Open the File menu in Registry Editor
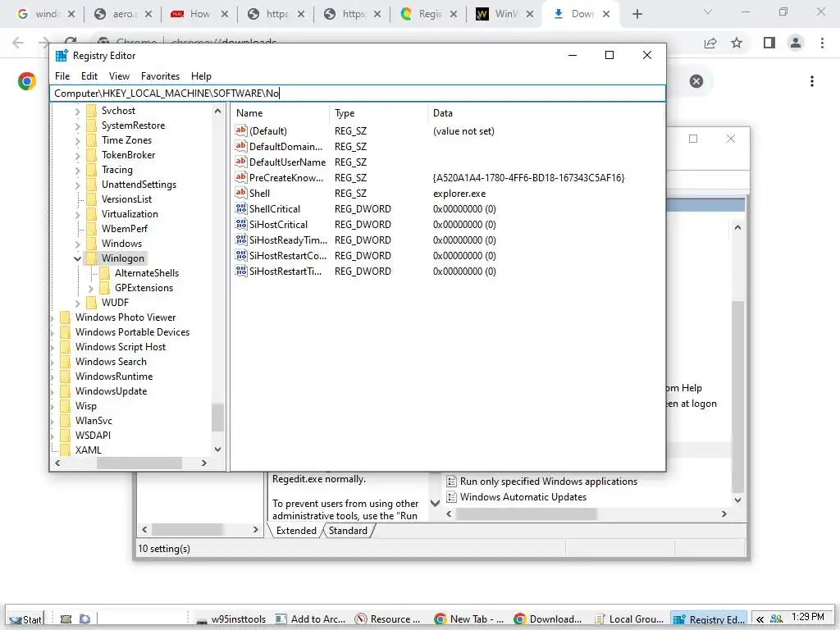840x630 pixels. pyautogui.click(x=62, y=76)
